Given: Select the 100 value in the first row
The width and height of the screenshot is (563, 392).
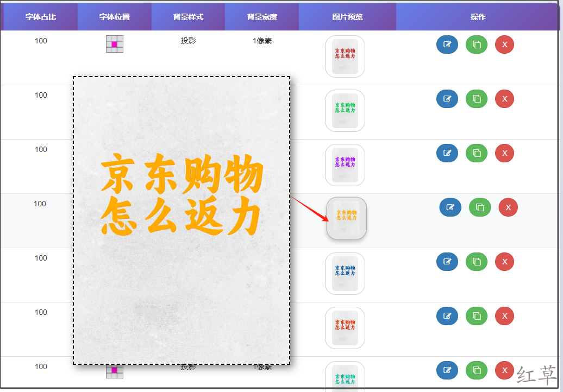Looking at the screenshot, I should pyautogui.click(x=41, y=41).
